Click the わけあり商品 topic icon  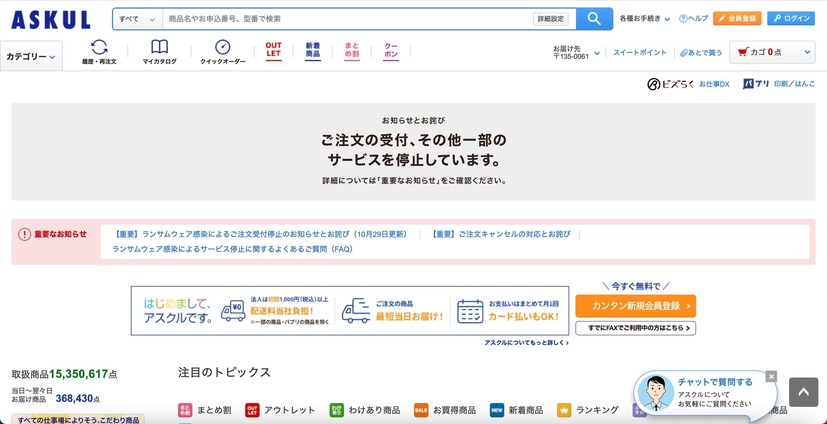(336, 410)
